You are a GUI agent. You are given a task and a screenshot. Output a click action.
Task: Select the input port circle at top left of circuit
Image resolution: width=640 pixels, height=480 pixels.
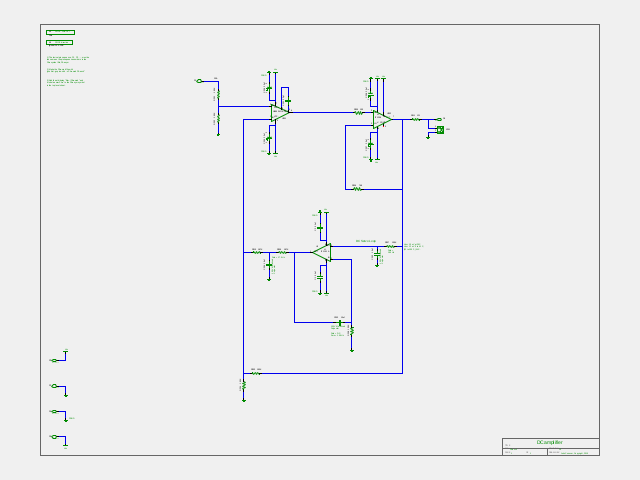point(199,81)
